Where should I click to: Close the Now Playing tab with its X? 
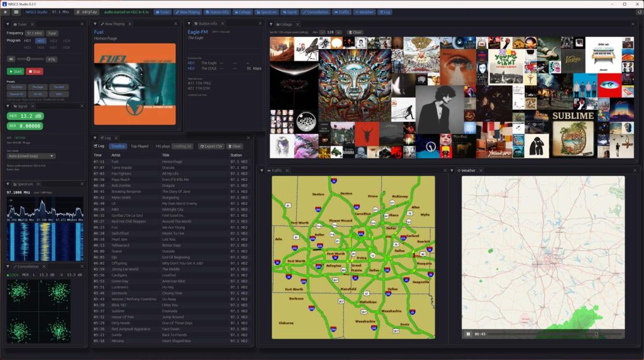click(x=130, y=24)
